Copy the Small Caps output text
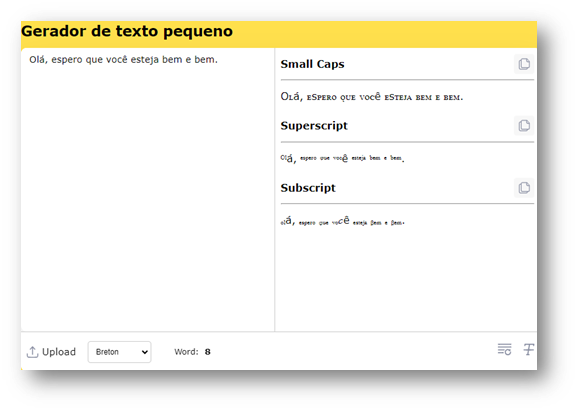The width and height of the screenshot is (579, 412). point(524,64)
